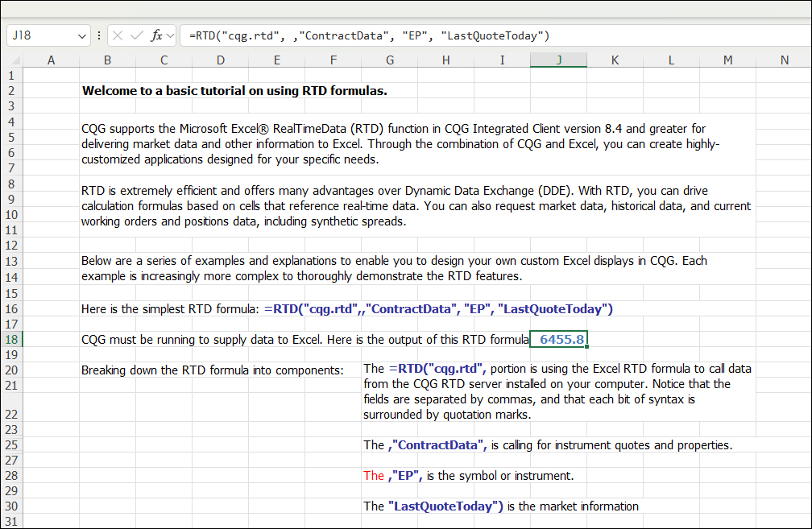
Task: Click inside the Name Box showing J18
Action: [x=40, y=35]
